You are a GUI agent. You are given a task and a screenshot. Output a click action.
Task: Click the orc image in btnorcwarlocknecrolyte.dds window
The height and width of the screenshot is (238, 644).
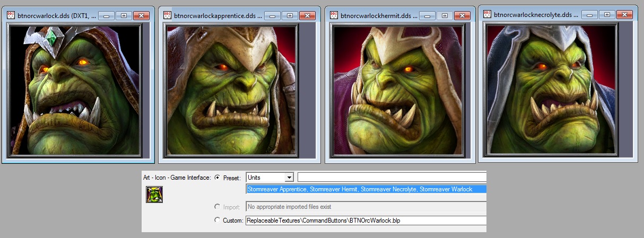click(x=550, y=90)
